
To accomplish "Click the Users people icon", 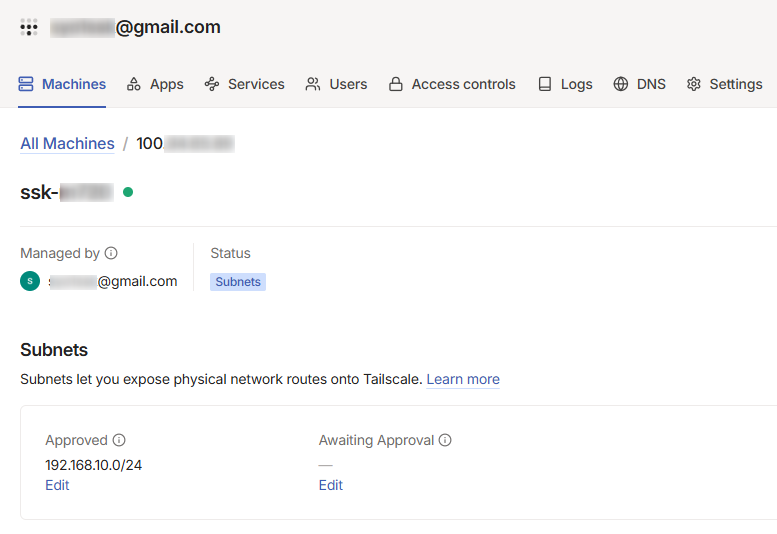I will point(314,84).
